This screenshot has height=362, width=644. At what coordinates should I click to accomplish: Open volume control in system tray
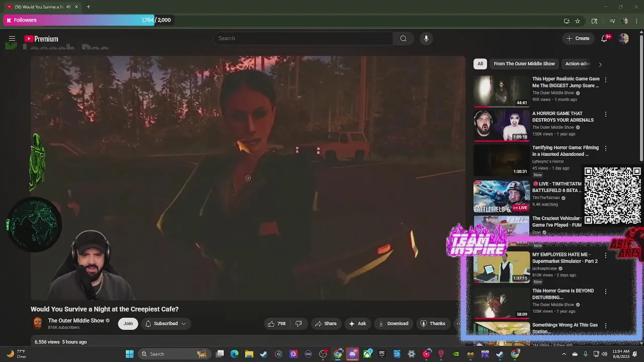tap(604, 354)
